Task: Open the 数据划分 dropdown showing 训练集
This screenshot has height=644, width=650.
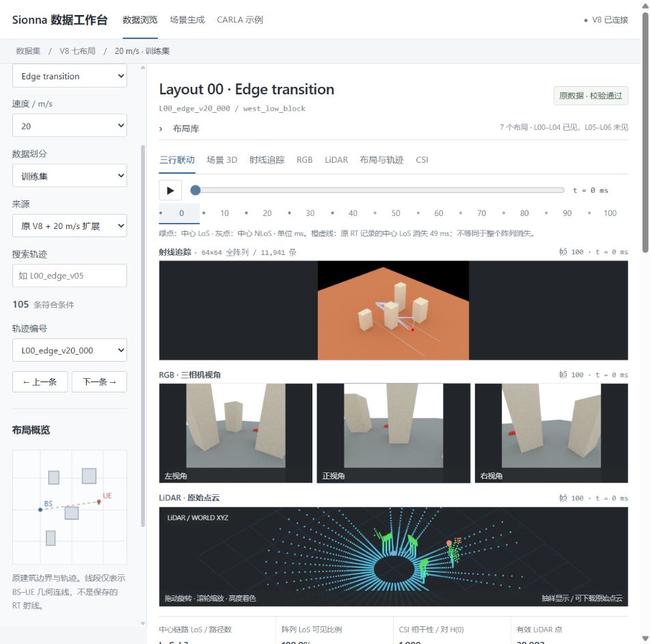Action: [x=70, y=176]
